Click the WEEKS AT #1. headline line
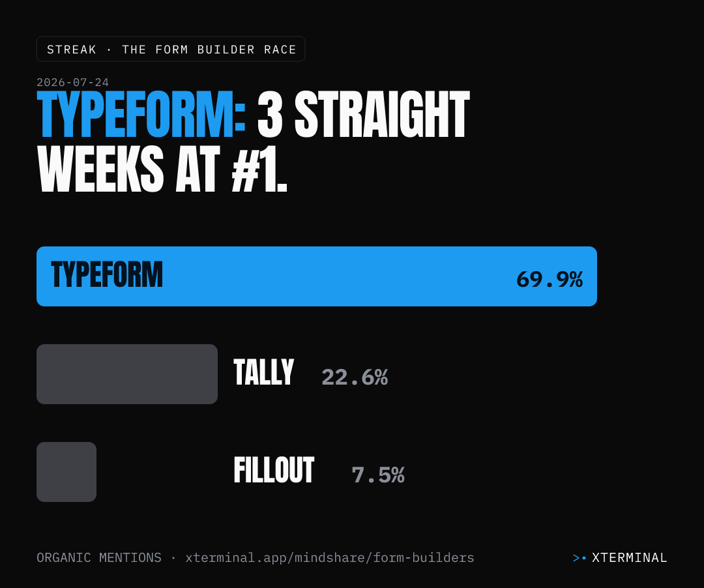 pos(162,169)
